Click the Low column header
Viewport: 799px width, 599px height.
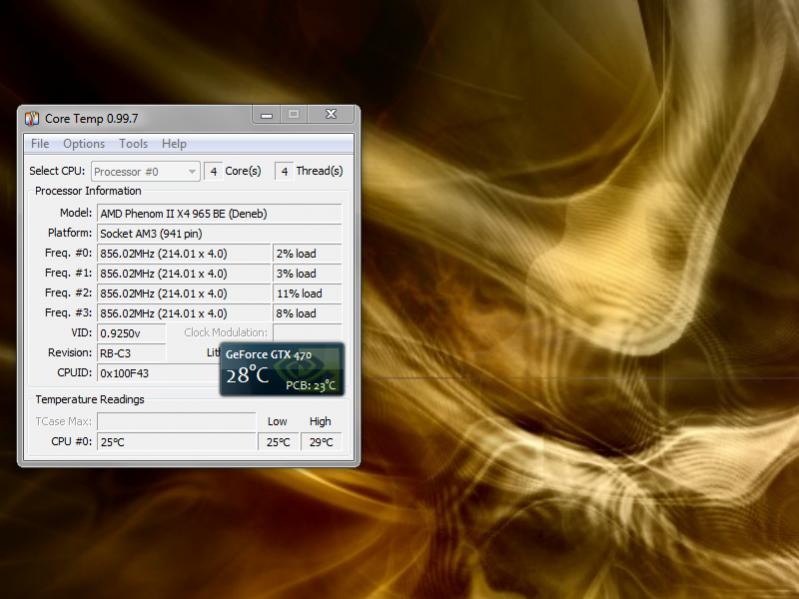(277, 421)
